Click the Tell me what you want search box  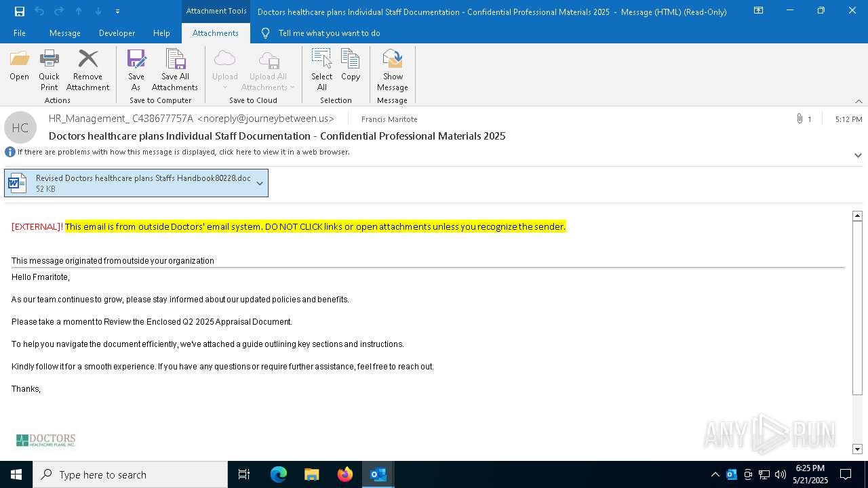329,33
